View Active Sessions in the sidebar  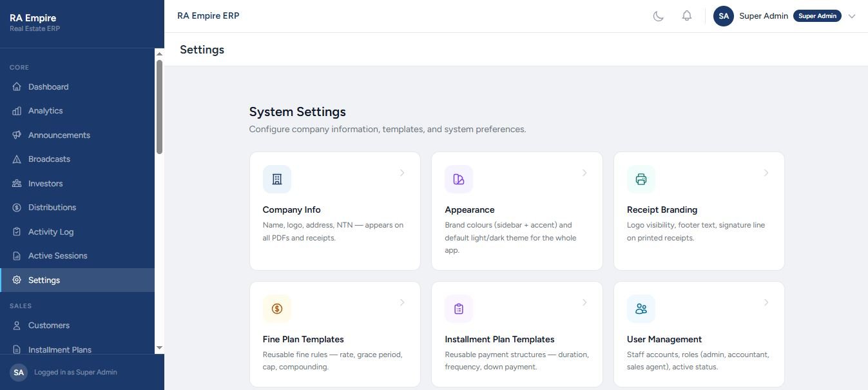(x=77, y=256)
